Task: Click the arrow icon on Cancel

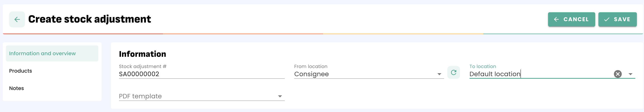Action: pos(556,19)
